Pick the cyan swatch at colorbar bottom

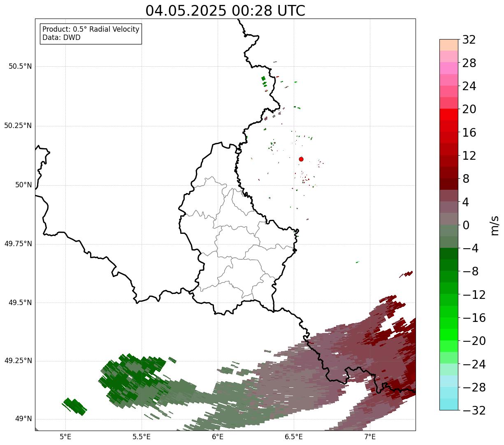(x=449, y=404)
